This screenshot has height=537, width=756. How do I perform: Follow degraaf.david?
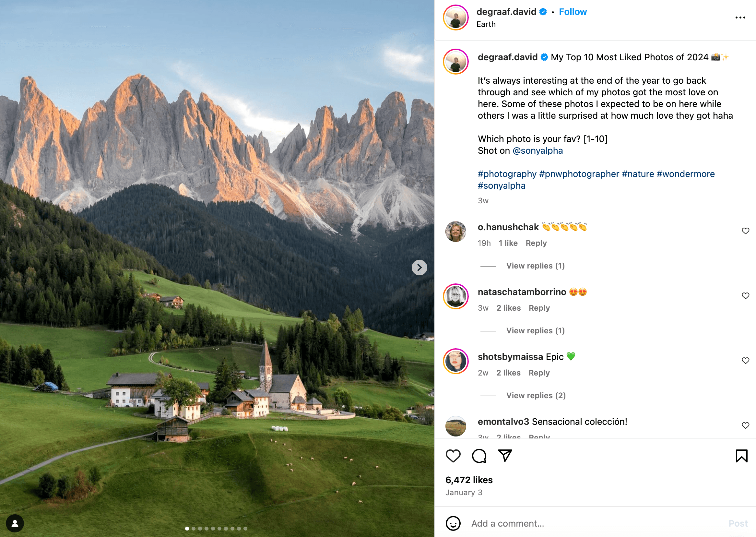coord(573,12)
